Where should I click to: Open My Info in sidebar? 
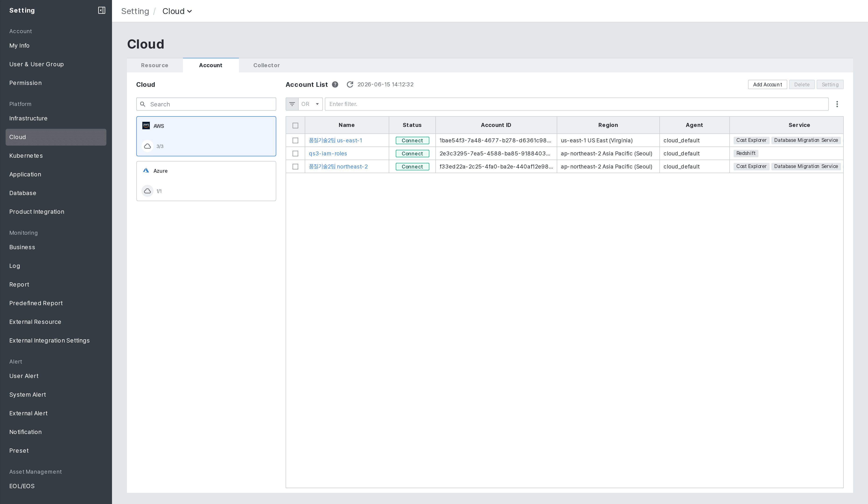[x=56, y=45]
